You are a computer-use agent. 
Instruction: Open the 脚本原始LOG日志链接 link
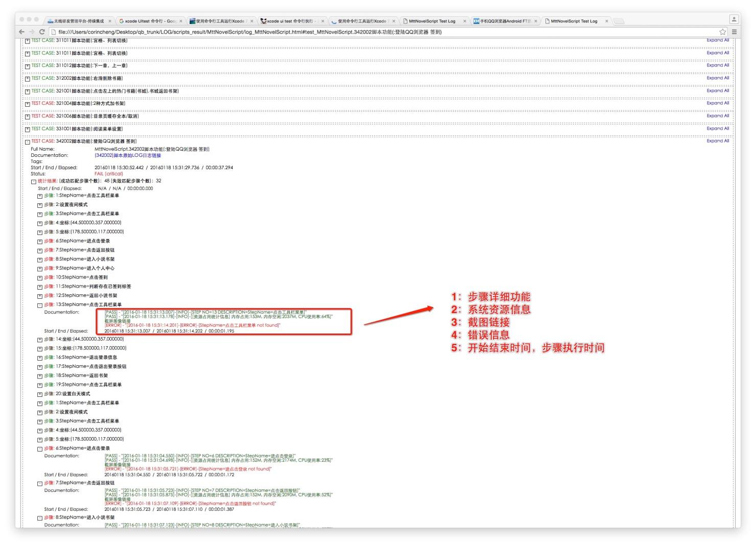pos(128,155)
